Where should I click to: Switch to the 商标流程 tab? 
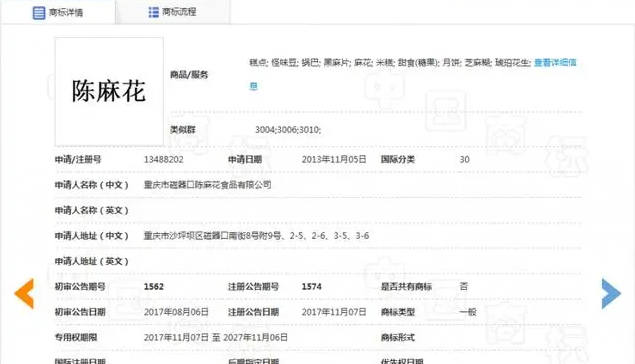(173, 12)
